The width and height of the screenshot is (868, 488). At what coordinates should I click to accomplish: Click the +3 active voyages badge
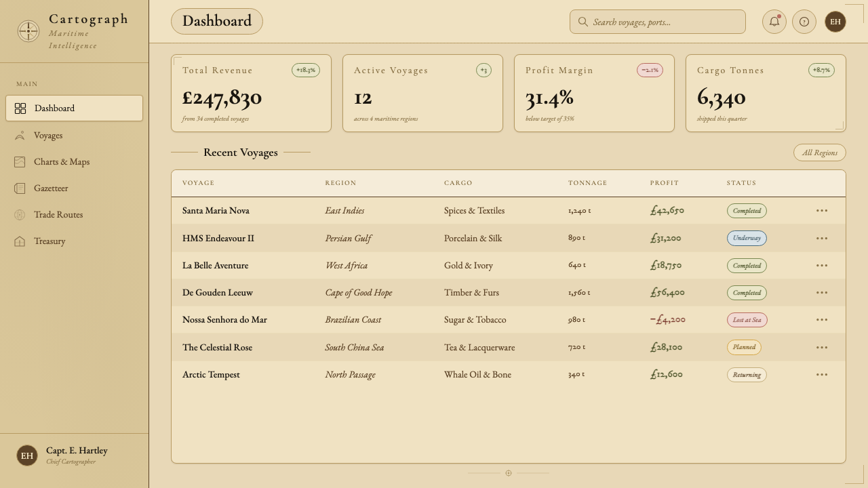pos(484,70)
